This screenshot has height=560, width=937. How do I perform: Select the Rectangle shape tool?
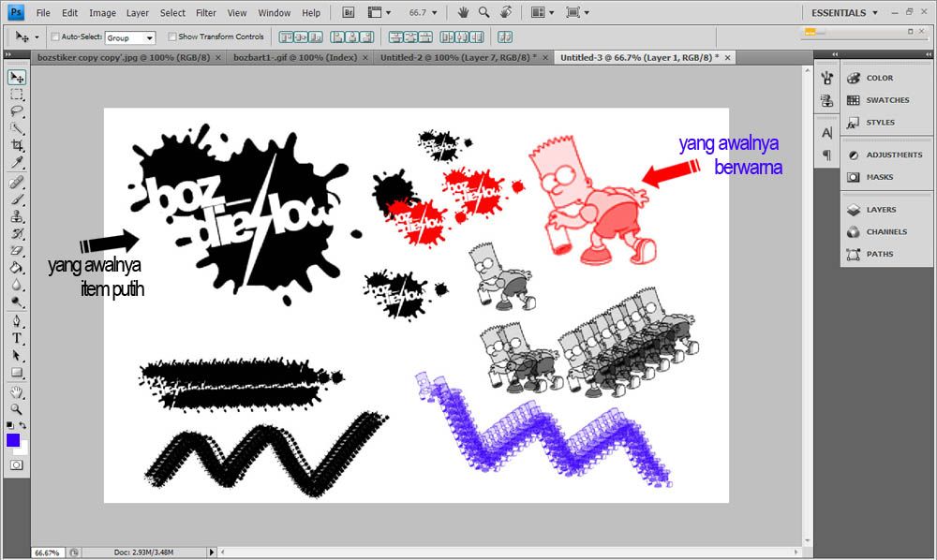tap(16, 373)
